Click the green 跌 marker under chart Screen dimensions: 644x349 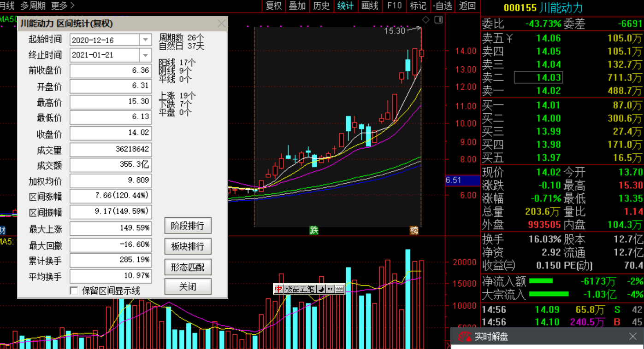coord(314,231)
